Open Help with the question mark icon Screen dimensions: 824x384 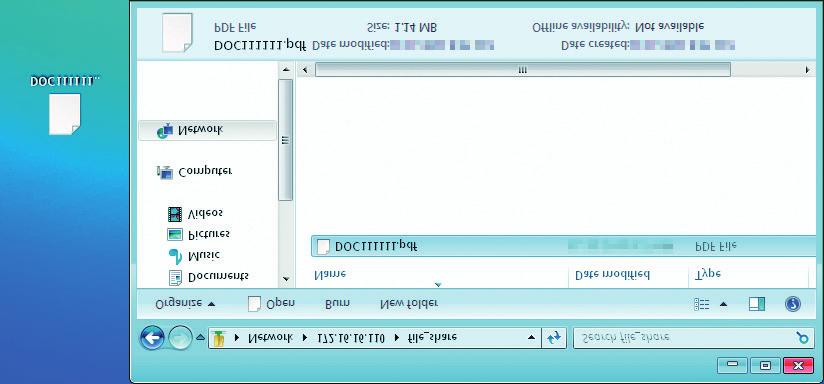tap(792, 304)
